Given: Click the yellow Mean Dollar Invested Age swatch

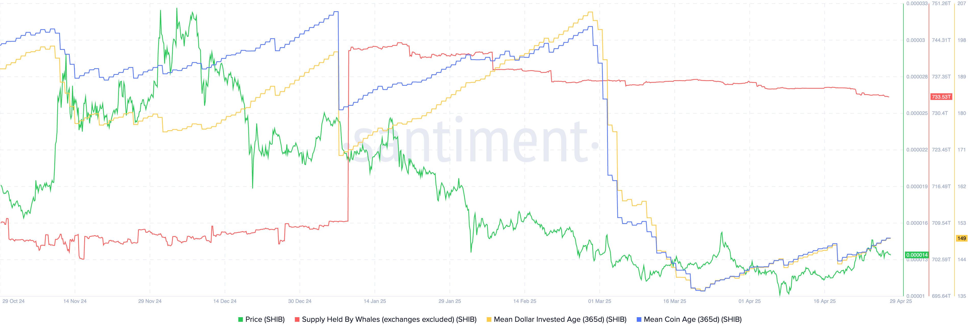Looking at the screenshot, I should click(489, 320).
